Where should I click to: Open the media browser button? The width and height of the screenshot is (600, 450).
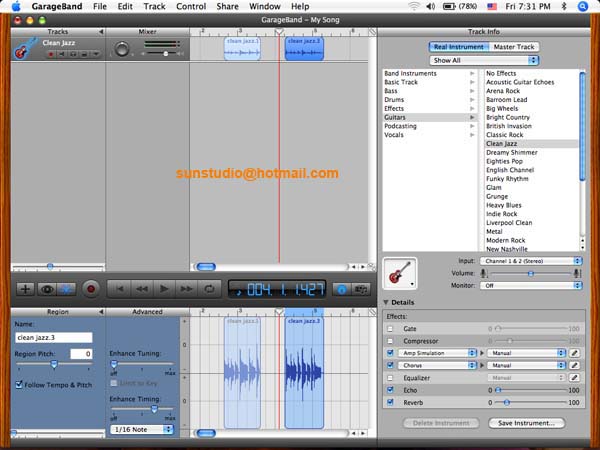(361, 289)
